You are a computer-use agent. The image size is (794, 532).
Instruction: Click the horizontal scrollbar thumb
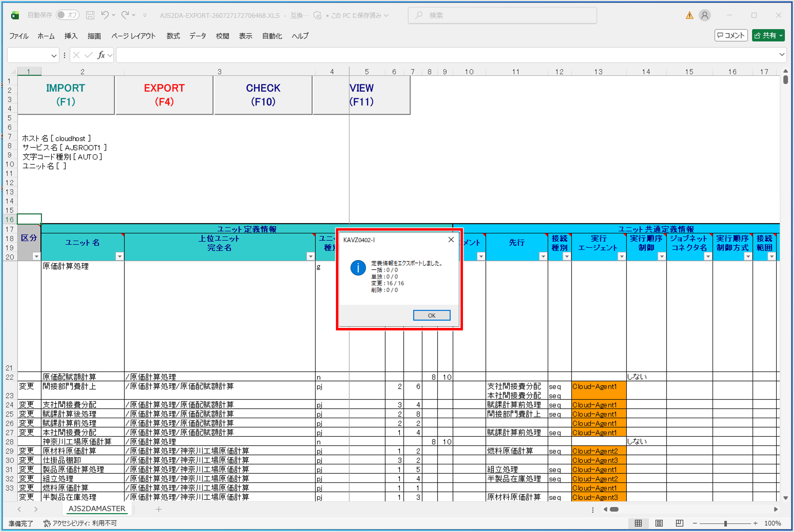pos(614,509)
